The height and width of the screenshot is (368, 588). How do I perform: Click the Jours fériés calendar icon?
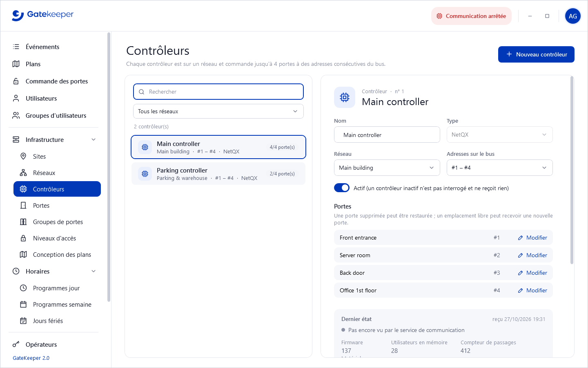click(x=23, y=321)
